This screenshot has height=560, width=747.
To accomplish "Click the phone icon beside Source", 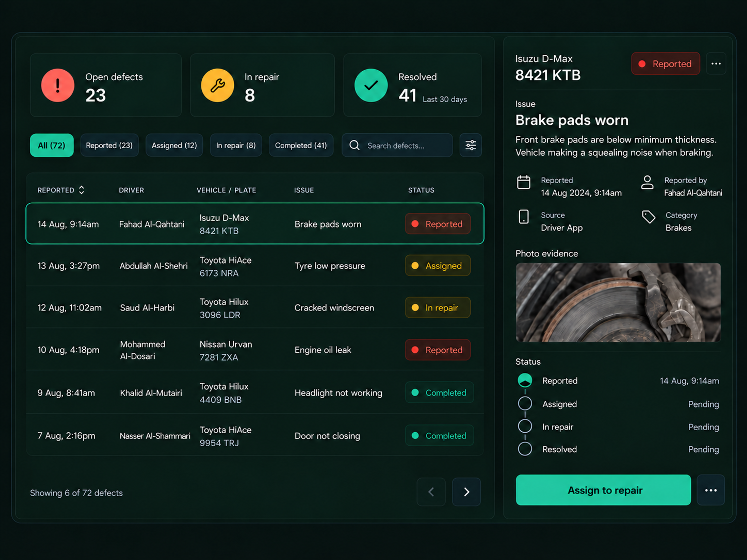I will (x=523, y=217).
